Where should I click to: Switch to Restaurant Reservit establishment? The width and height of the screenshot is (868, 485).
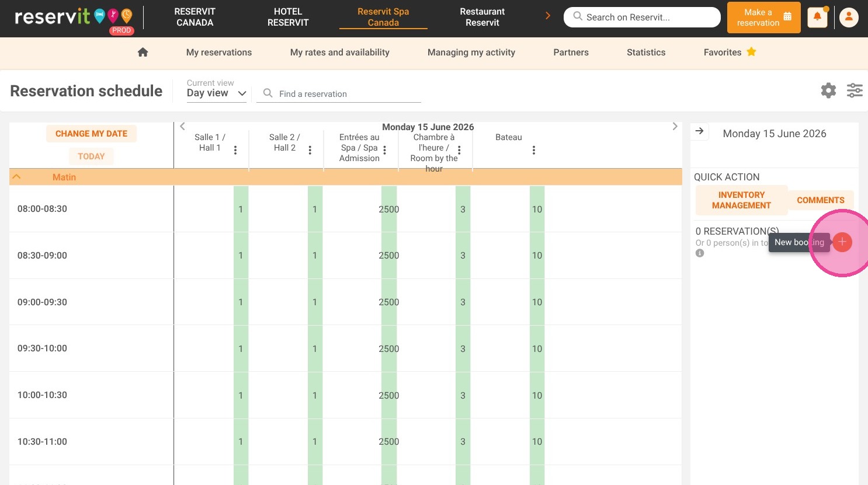coord(482,17)
